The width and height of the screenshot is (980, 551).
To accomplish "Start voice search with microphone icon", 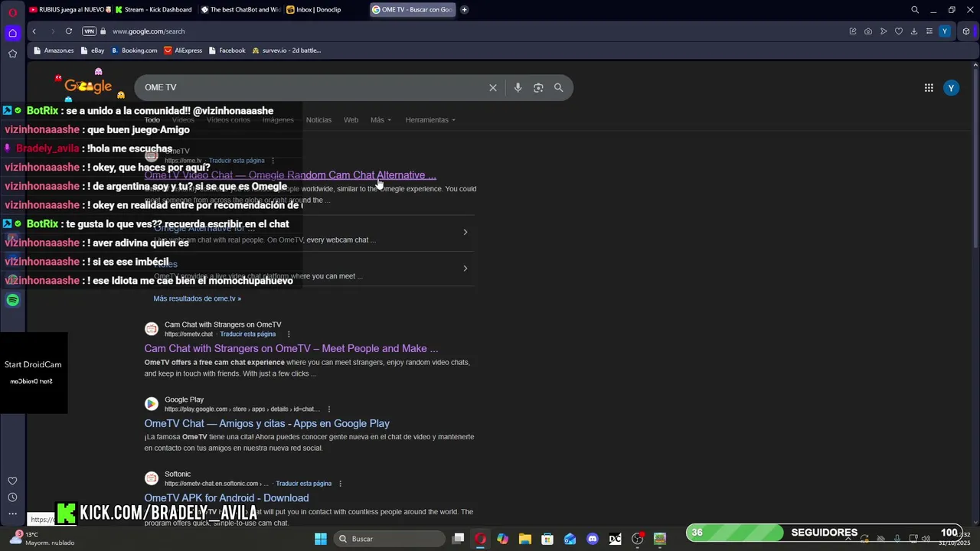I will pyautogui.click(x=518, y=87).
